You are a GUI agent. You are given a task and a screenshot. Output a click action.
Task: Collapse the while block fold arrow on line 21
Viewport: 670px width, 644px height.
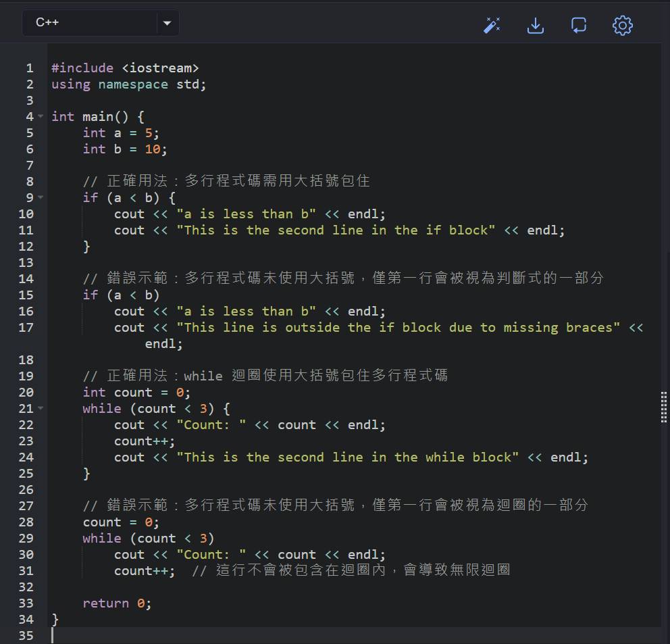pyautogui.click(x=41, y=408)
